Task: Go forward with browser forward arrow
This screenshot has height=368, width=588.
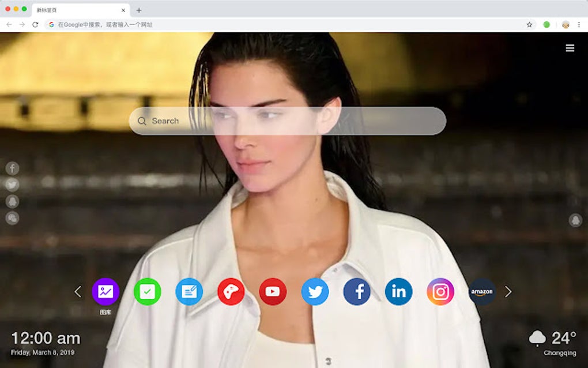Action: 22,24
